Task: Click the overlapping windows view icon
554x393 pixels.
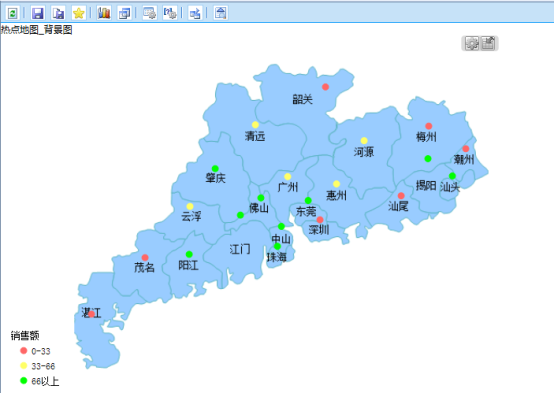Action: pyautogui.click(x=124, y=13)
